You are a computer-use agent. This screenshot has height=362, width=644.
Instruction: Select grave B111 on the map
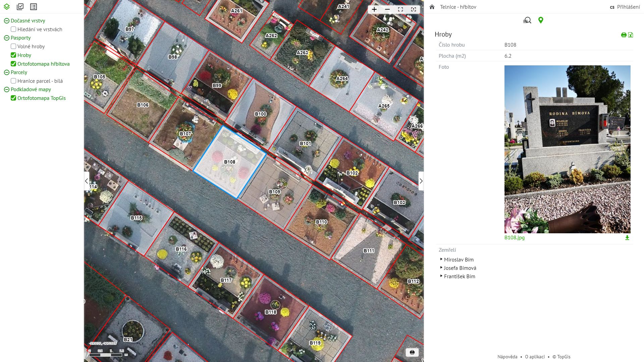369,251
